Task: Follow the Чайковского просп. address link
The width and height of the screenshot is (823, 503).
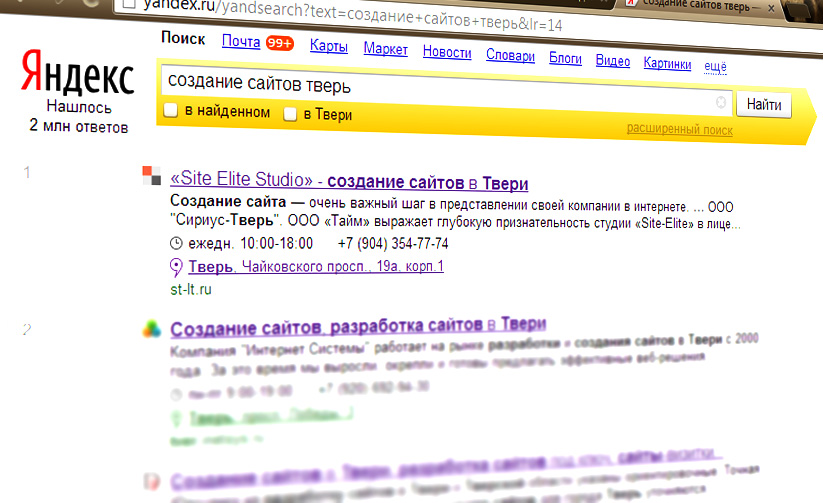Action: coord(318,267)
